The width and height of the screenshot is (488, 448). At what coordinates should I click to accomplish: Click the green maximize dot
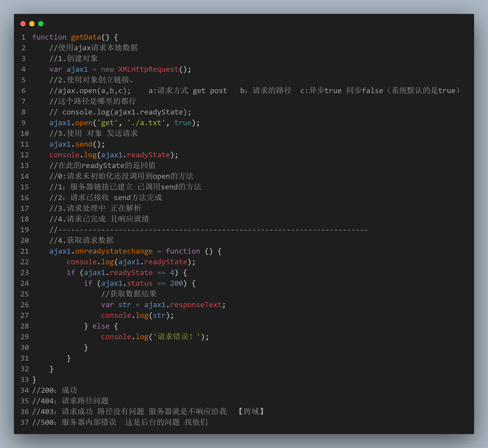coord(41,24)
